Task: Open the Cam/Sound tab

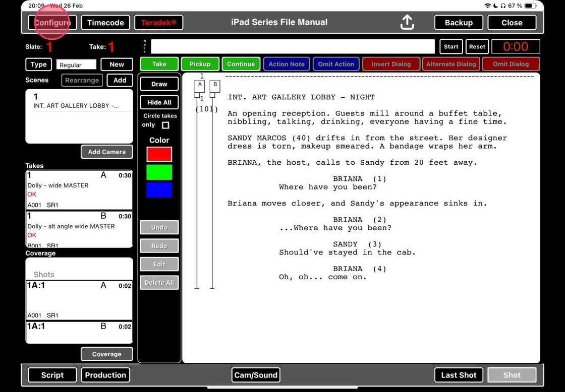Action: 256,375
